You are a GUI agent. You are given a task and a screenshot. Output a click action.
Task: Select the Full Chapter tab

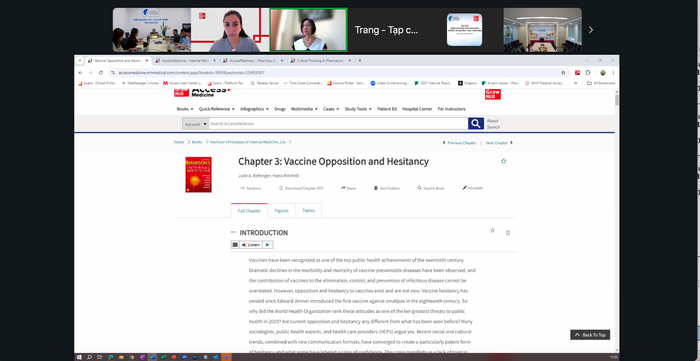coord(249,211)
